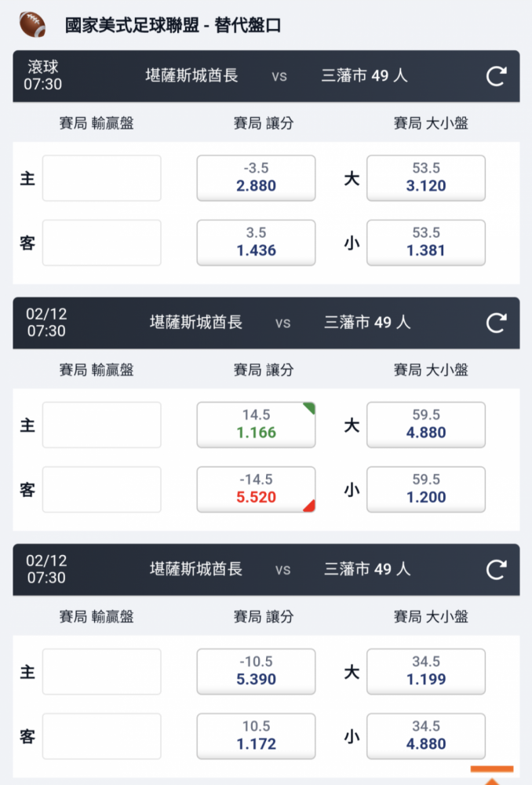Select away handicap 10.5 at 1.172
The image size is (532, 785).
pos(256,736)
